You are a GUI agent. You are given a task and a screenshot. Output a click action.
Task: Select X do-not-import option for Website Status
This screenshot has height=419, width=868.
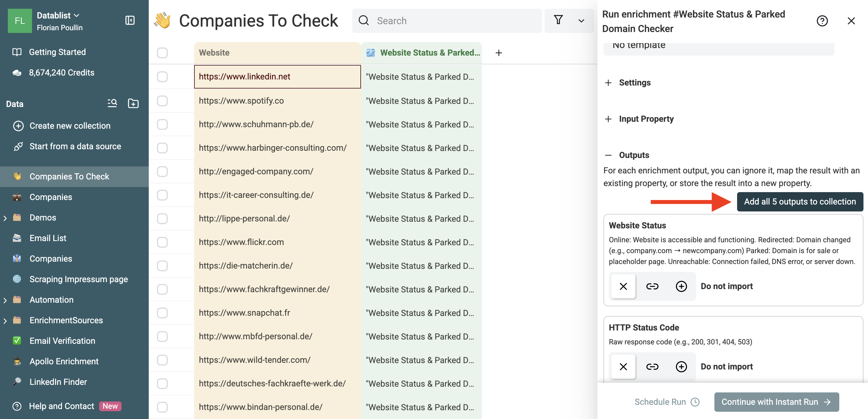(x=623, y=286)
